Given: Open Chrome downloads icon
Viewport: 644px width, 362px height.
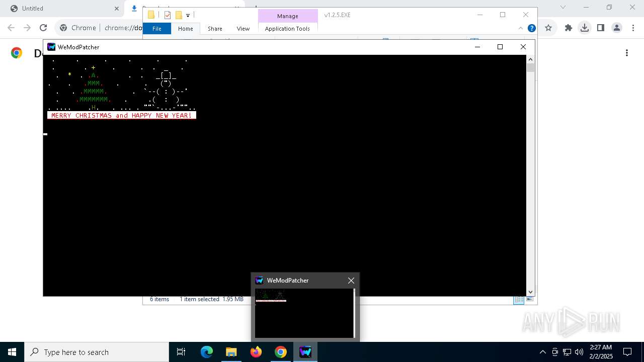Looking at the screenshot, I should pos(585,28).
